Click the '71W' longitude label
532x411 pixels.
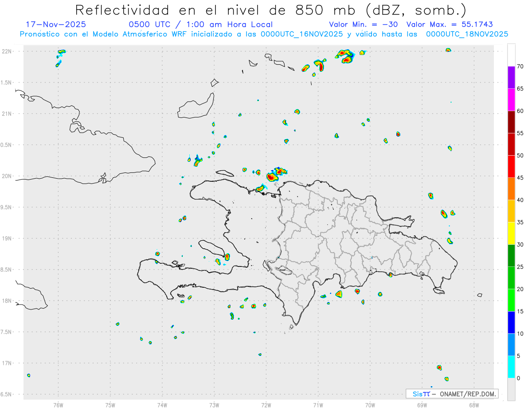[318, 405]
